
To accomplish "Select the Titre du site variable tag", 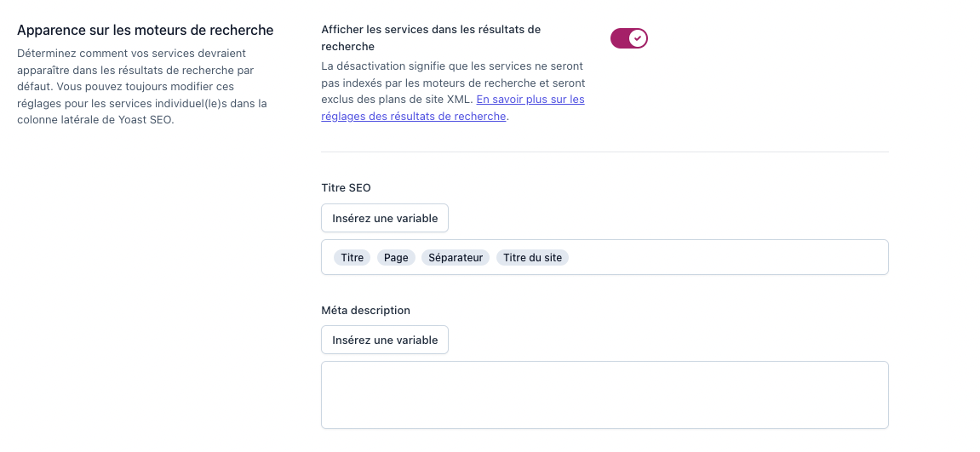I will (x=532, y=258).
